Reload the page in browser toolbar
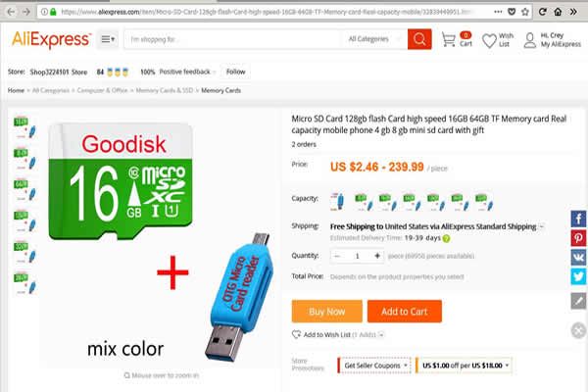588x392 pixels. coord(542,12)
